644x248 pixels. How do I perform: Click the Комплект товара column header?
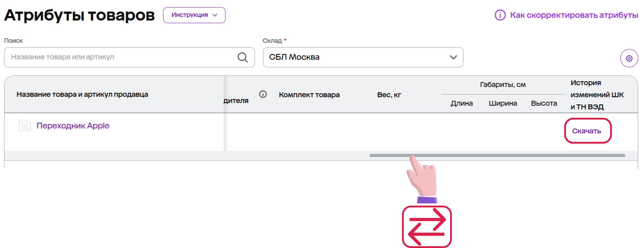click(309, 95)
